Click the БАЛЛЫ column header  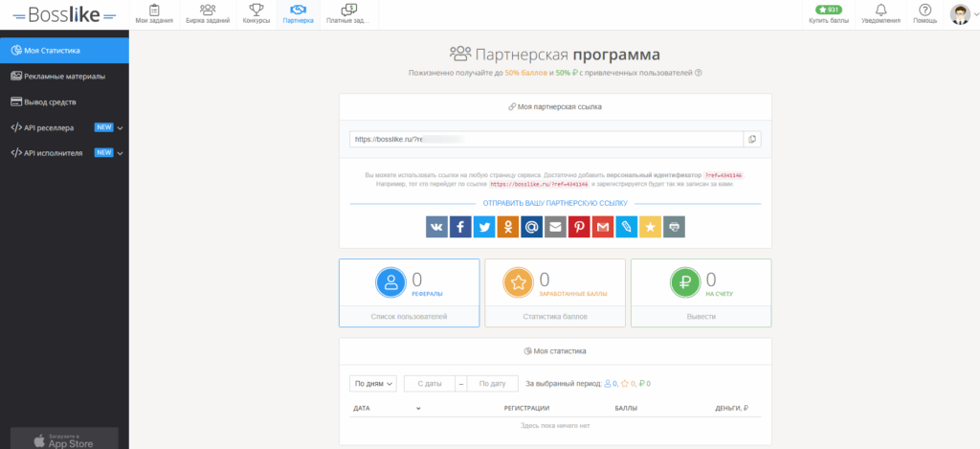[626, 409]
